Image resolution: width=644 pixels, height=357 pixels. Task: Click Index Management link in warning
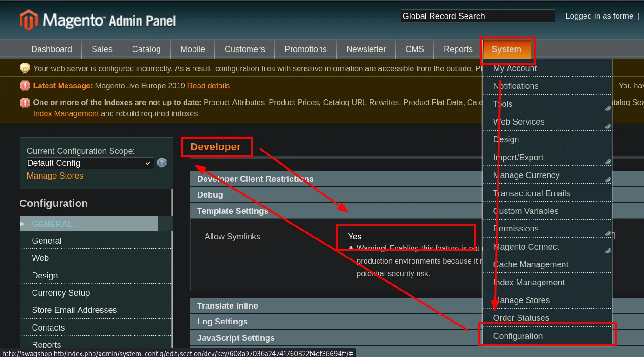tap(66, 113)
